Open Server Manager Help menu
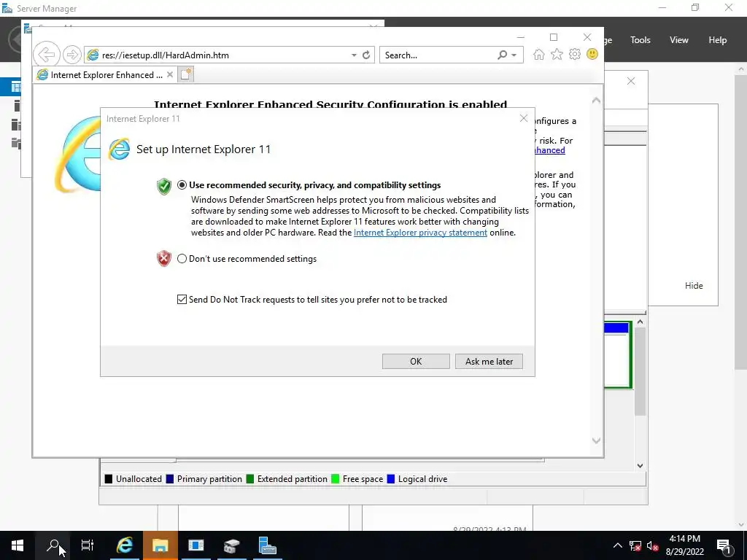The width and height of the screenshot is (747, 560). point(718,40)
